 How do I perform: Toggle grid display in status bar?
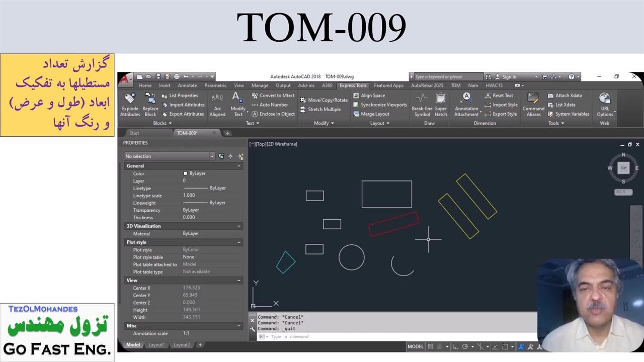click(x=430, y=346)
